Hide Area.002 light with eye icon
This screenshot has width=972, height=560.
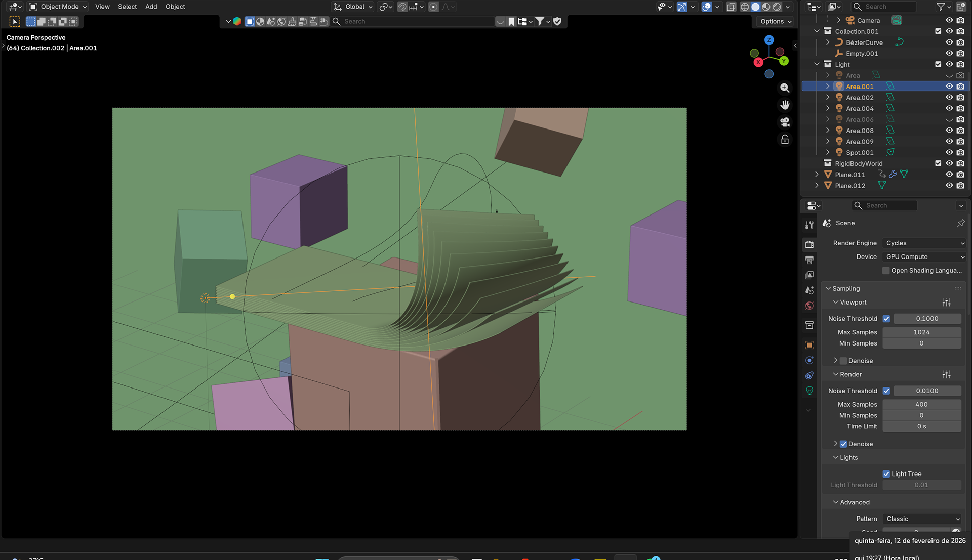949,98
